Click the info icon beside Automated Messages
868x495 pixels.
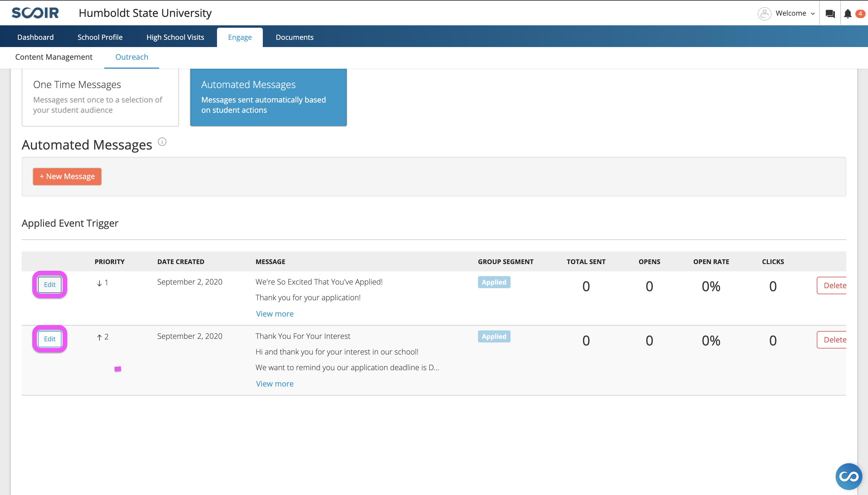click(162, 142)
